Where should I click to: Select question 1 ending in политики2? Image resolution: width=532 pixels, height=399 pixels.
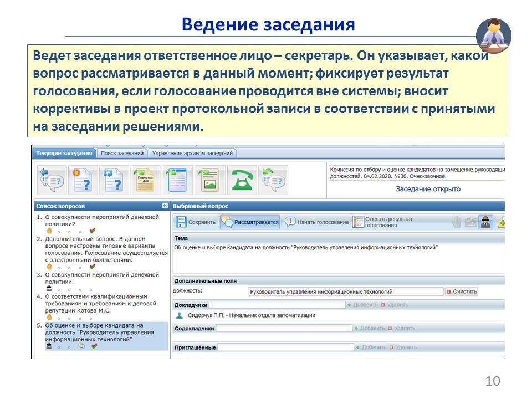coord(102,221)
